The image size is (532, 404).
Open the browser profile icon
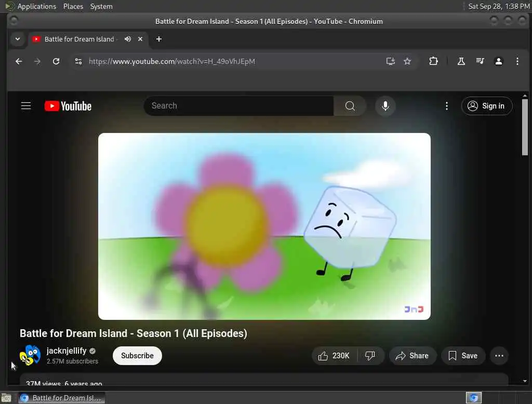498,61
